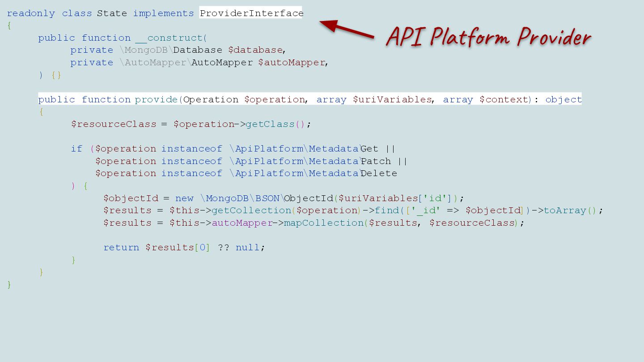644x362 pixels.
Task: Click 'BSON' in the MongoDB namespace
Action: coord(267,198)
